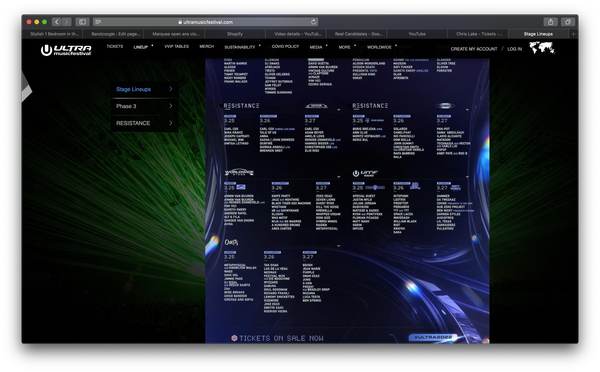Click the artist name ADAM BEYER
Screen dimensions: 600x372
pos(314,132)
